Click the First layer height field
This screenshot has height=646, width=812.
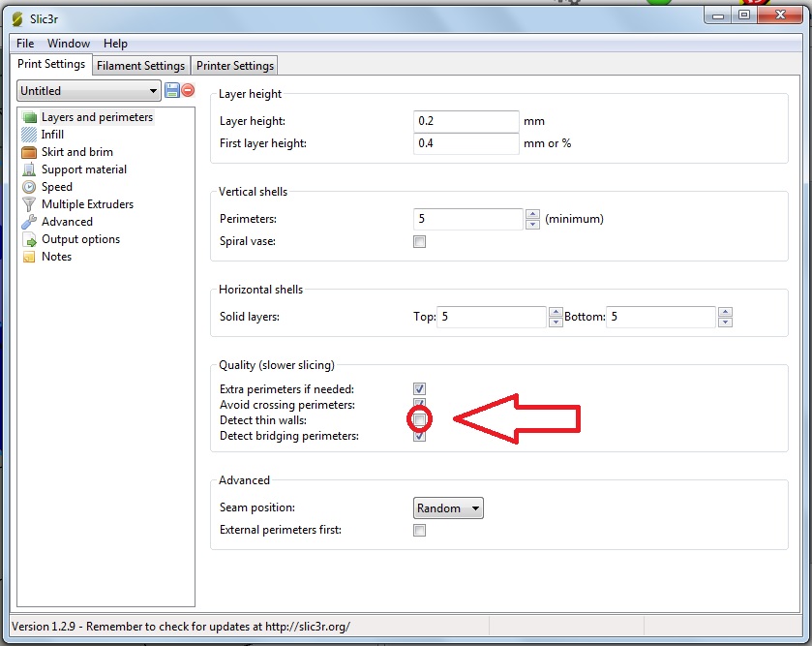pos(466,143)
